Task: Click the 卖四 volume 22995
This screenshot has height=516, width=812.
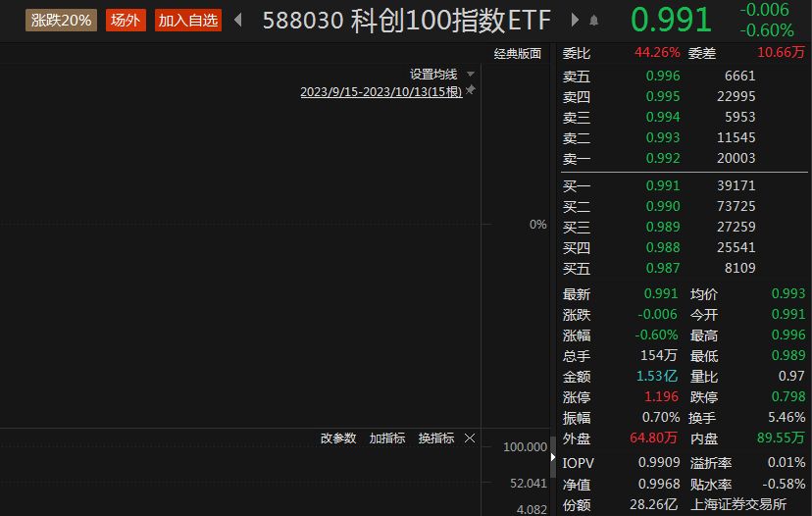Action: pyautogui.click(x=736, y=96)
